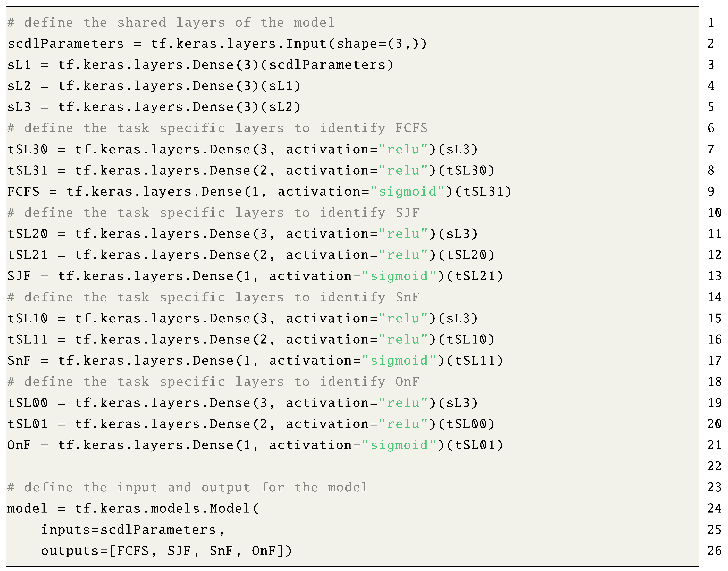Click the comment mentioning OnF identification
The width and height of the screenshot is (728, 571).
[213, 382]
